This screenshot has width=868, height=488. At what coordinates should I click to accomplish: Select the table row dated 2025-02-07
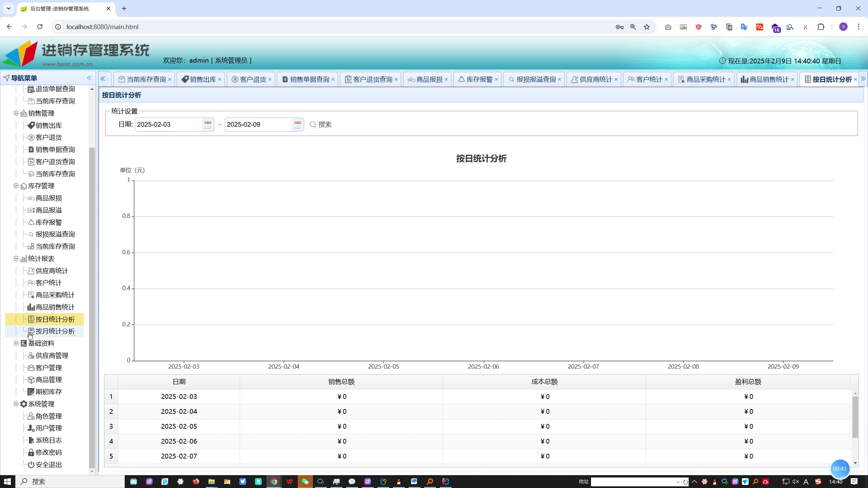click(477, 456)
